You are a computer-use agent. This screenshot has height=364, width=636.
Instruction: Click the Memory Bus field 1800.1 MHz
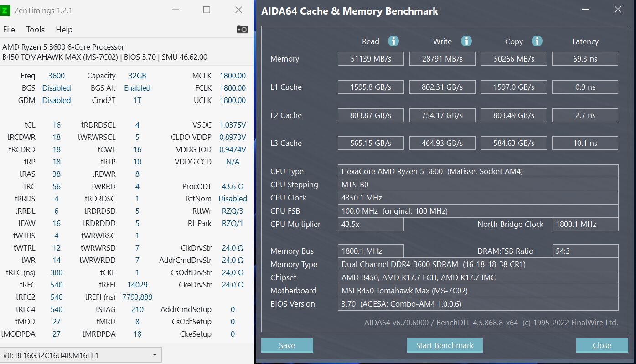pos(371,251)
